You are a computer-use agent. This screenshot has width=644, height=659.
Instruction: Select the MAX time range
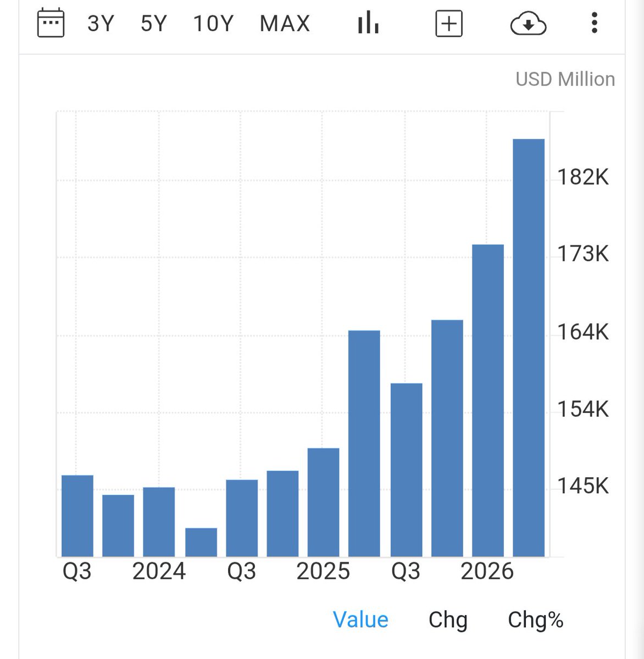285,24
